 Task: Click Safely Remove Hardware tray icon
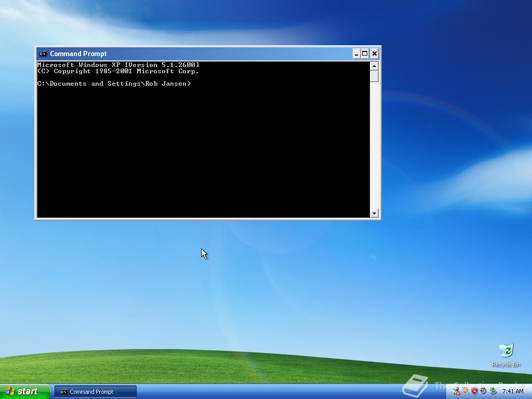pyautogui.click(x=493, y=392)
